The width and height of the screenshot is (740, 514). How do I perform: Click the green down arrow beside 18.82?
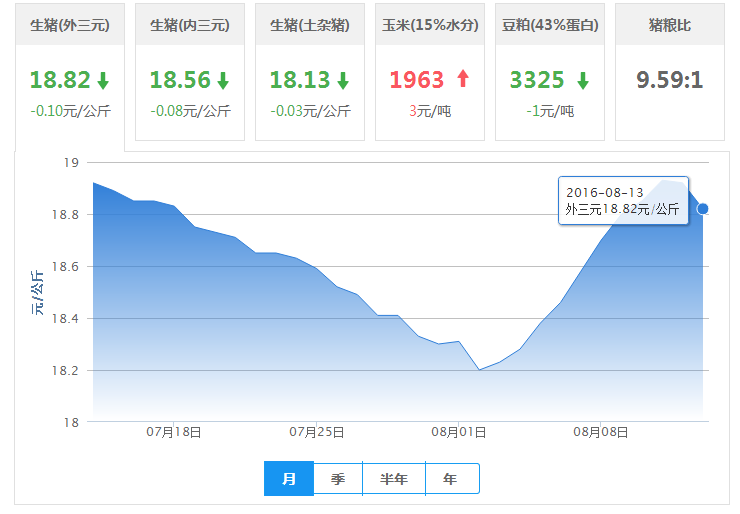pos(104,80)
